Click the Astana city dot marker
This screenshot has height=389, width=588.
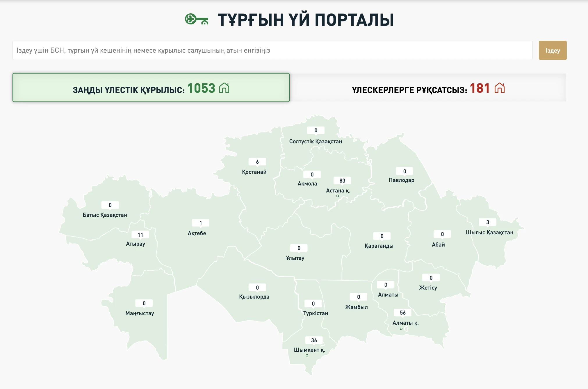338,196
